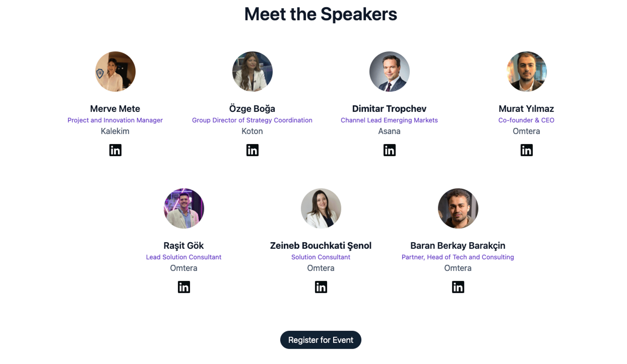Viewport: 627px width, 364px height.
Task: Click Raşit Gök's LinkedIn icon
Action: point(184,287)
